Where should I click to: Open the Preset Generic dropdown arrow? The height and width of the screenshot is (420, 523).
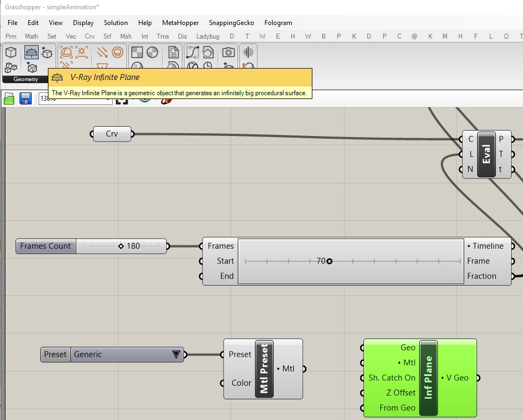pyautogui.click(x=176, y=355)
